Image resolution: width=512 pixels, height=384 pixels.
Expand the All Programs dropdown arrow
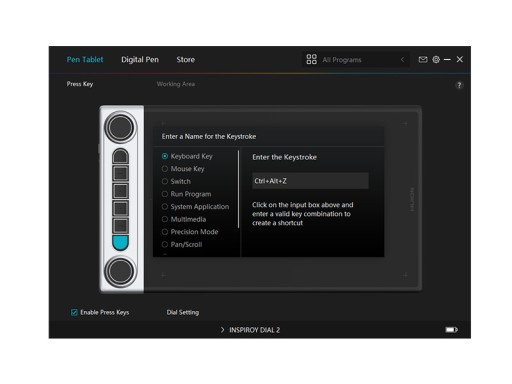click(403, 60)
